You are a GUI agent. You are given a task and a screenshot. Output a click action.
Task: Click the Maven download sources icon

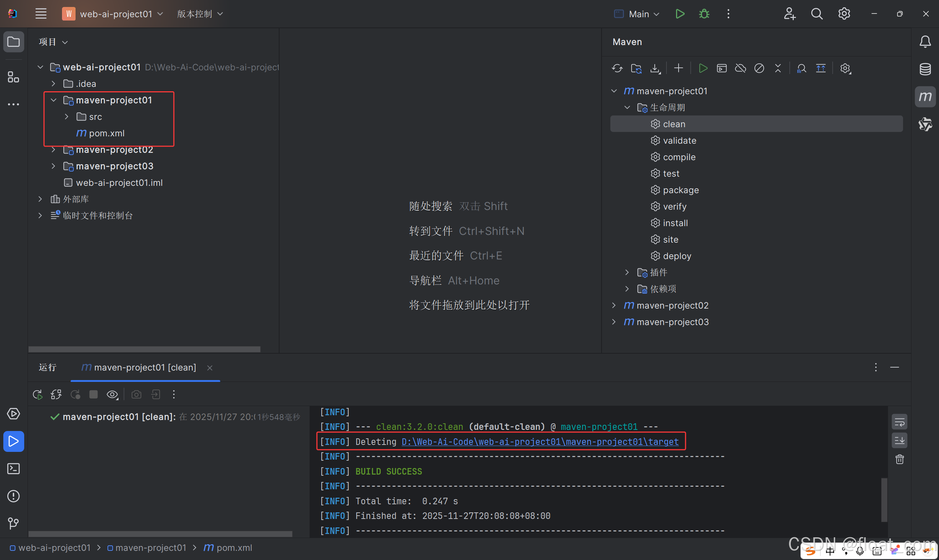pos(655,68)
